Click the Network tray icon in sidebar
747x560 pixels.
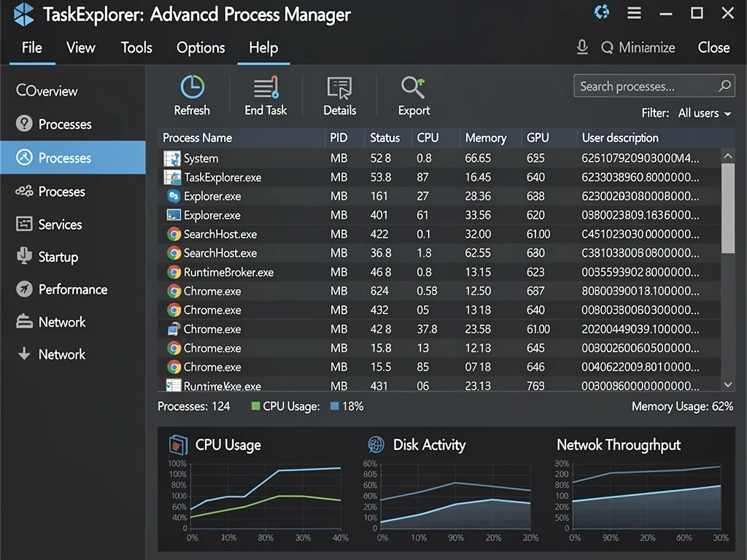click(24, 322)
